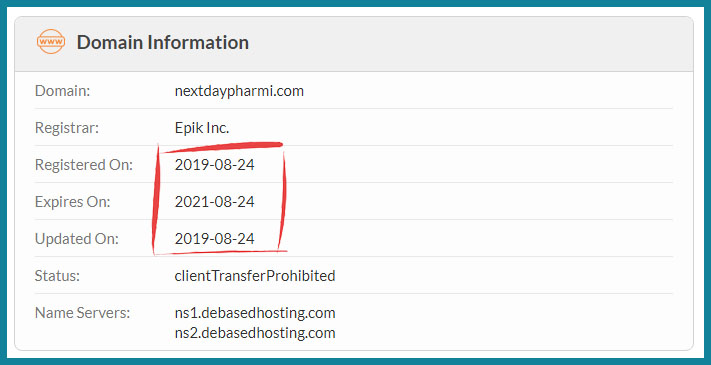Click the Domain Information heading

[162, 43]
